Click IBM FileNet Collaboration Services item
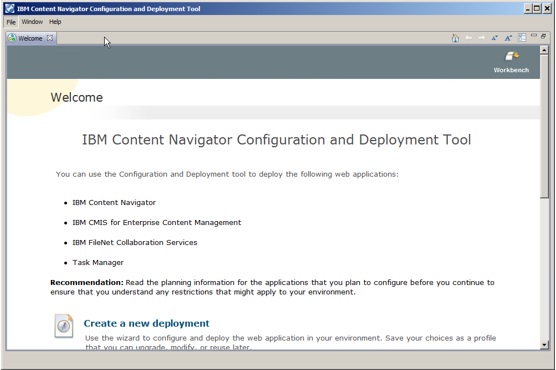Image resolution: width=556 pixels, height=370 pixels. point(135,242)
